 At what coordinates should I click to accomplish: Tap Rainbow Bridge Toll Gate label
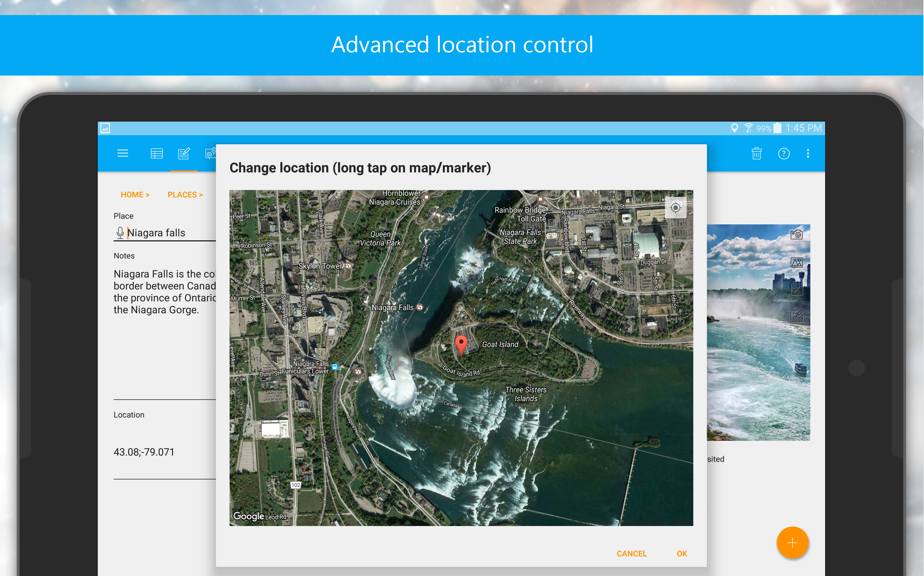point(520,214)
